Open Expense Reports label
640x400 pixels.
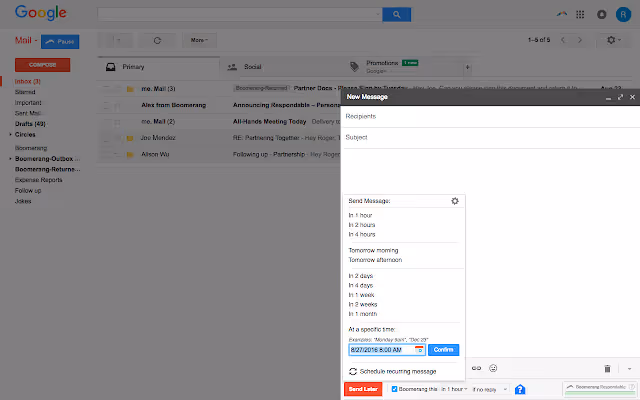pyautogui.click(x=39, y=180)
